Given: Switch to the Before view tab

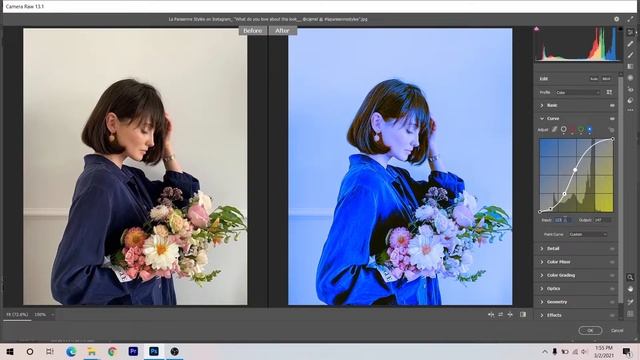Looking at the screenshot, I should pos(253,31).
